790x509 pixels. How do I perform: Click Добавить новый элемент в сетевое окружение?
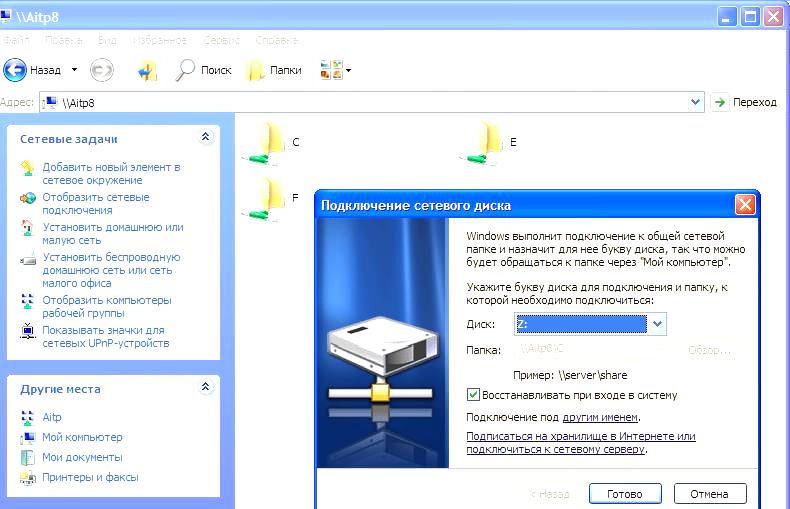click(111, 173)
